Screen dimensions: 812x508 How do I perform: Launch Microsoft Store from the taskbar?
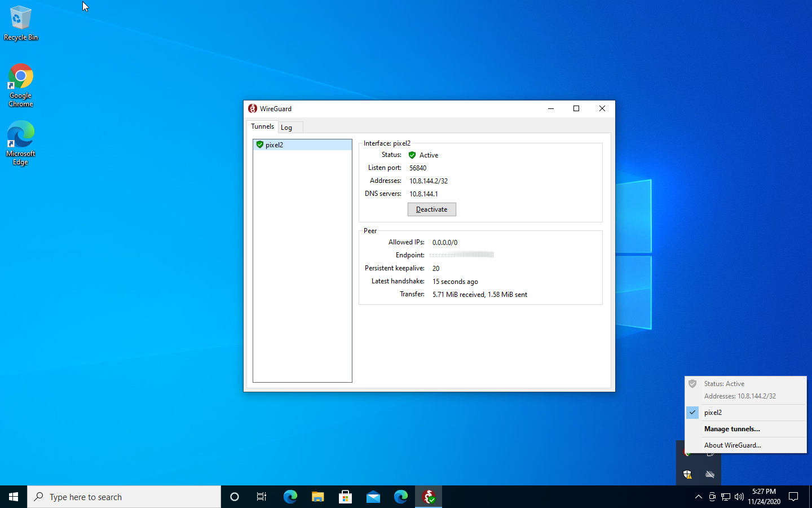[345, 497]
